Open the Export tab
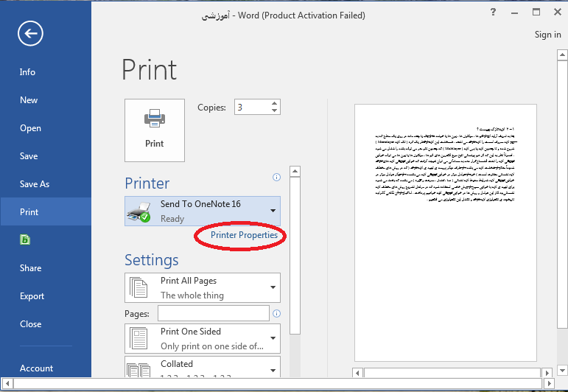The image size is (568, 392). (x=32, y=296)
